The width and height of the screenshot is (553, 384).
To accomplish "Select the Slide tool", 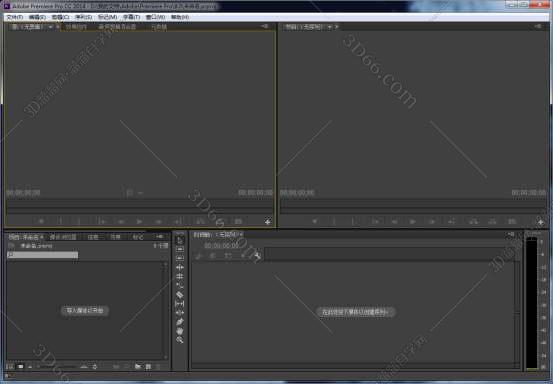I will tap(180, 313).
